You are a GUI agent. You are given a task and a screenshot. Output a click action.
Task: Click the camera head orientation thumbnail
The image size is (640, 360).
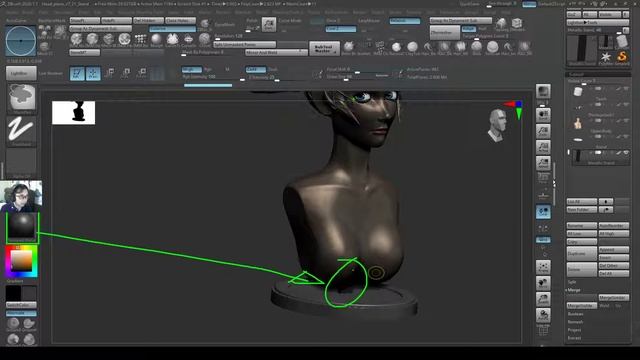click(497, 125)
